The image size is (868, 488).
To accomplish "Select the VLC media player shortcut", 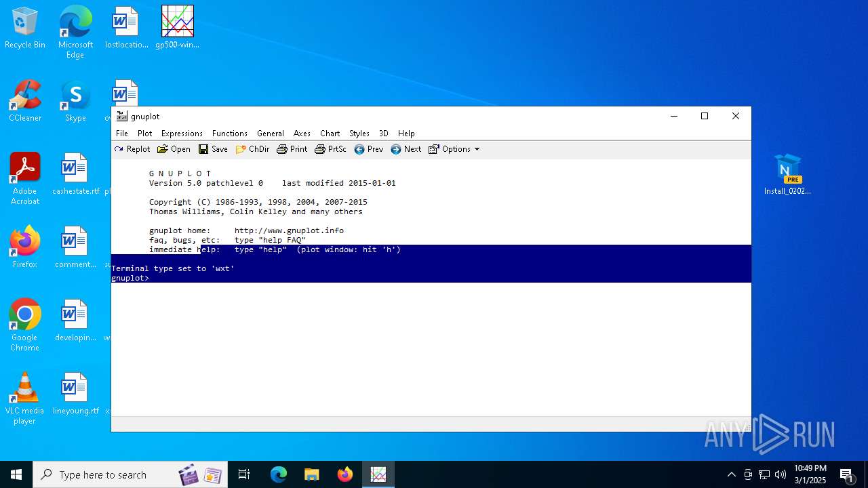I will point(25,398).
